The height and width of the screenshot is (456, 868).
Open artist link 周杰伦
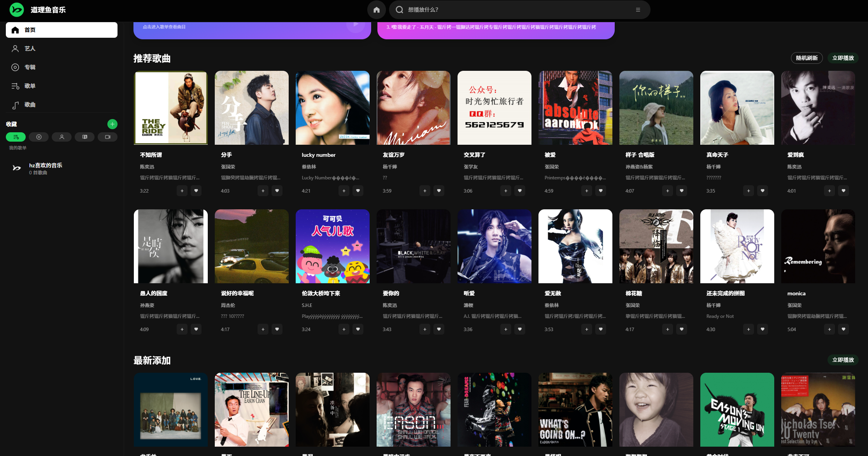[x=228, y=305]
